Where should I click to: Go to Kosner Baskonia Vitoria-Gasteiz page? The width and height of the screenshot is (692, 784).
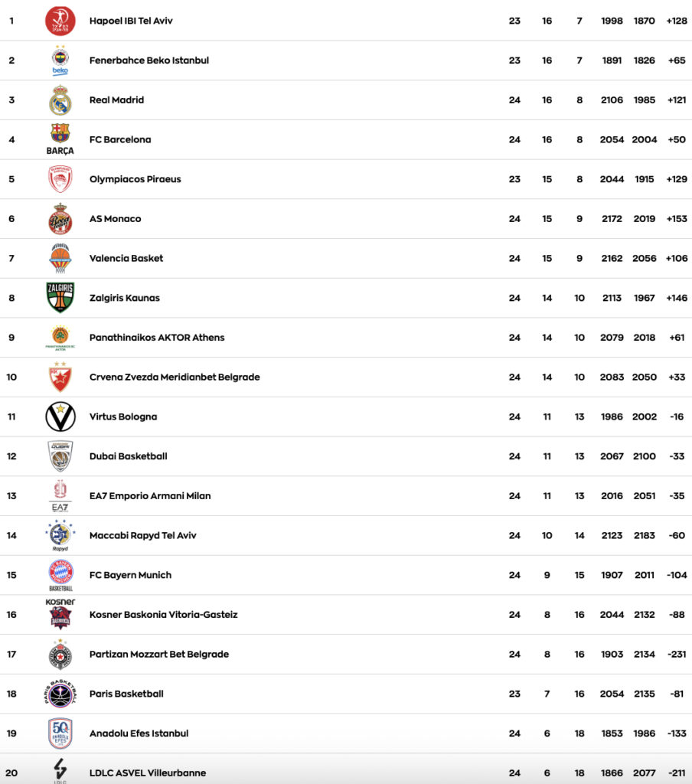click(x=163, y=615)
